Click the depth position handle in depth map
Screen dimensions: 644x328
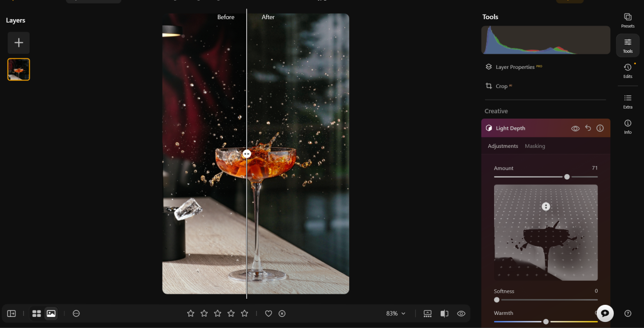(x=546, y=207)
